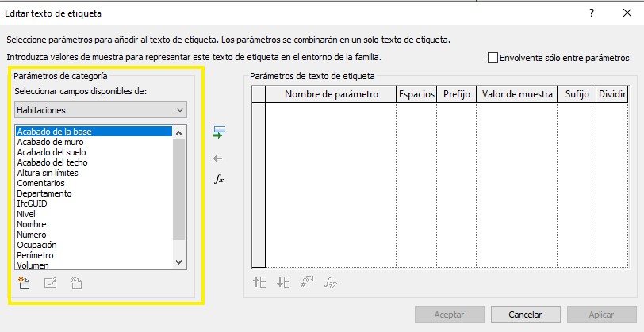This screenshot has height=332, width=644.
Task: Open the Habitaciones category dropdown
Action: coord(100,109)
